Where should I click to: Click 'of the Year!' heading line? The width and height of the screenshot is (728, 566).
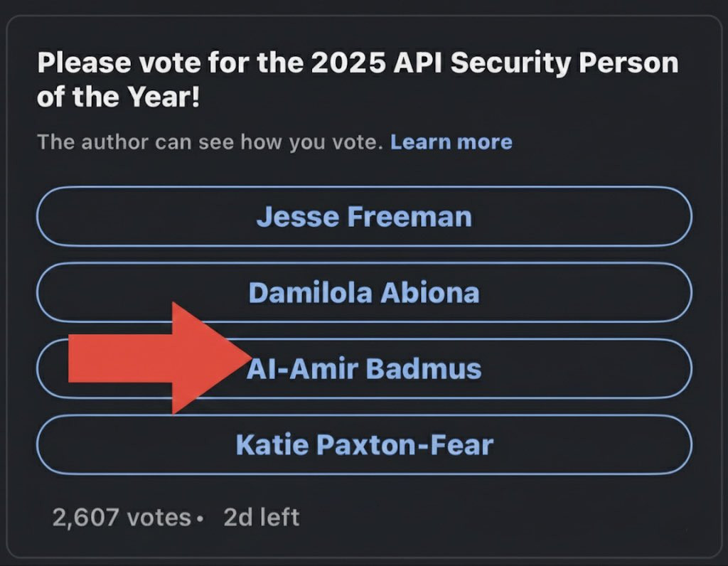[x=119, y=97]
